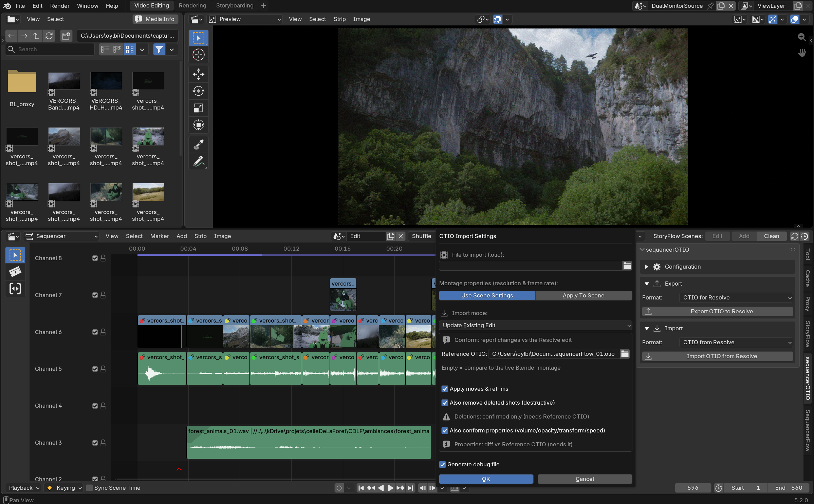The height and width of the screenshot is (504, 814).
Task: Open the Render menu
Action: point(60,6)
